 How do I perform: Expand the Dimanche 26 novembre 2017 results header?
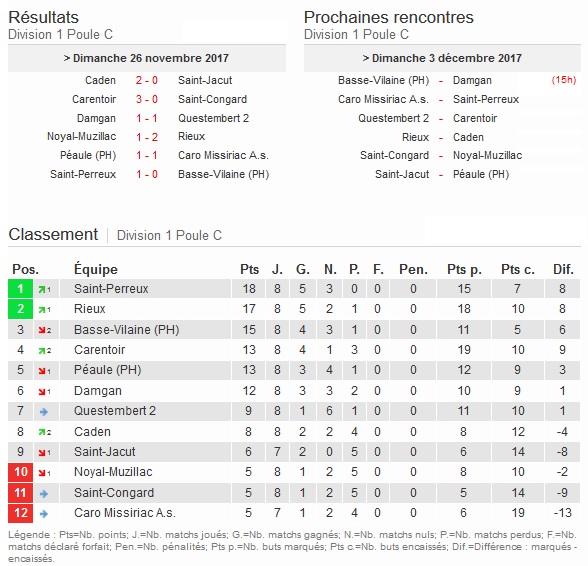(147, 58)
